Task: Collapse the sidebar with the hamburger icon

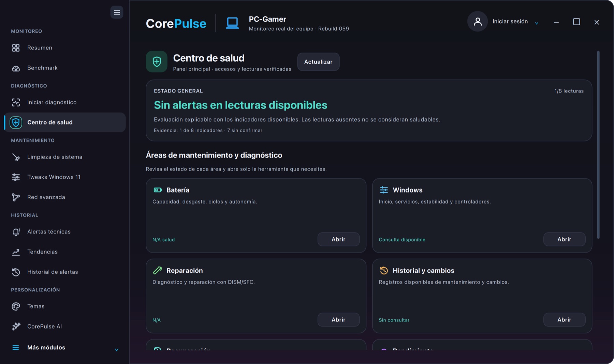Action: pos(117,13)
